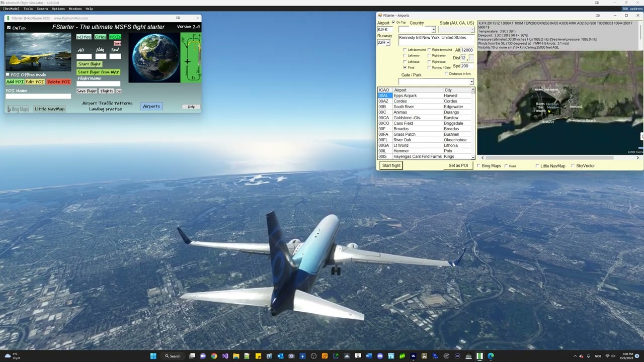Enable the Little NavMap checkbox in Airports

537,165
